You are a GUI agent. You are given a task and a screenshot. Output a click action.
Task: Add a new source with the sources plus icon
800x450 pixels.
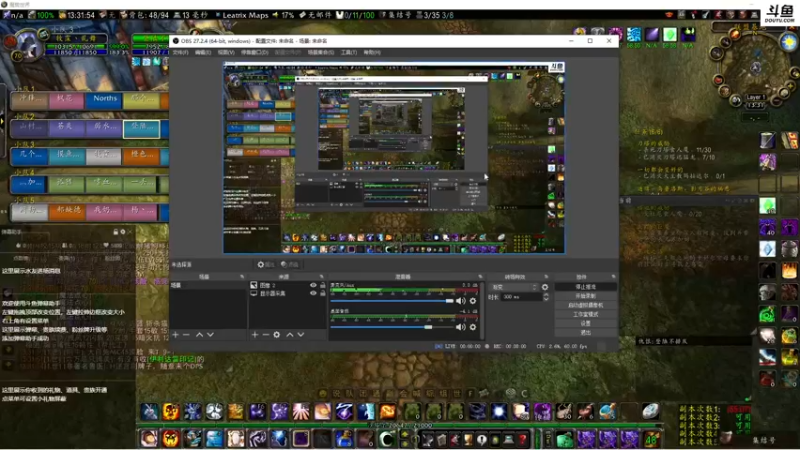tap(255, 335)
